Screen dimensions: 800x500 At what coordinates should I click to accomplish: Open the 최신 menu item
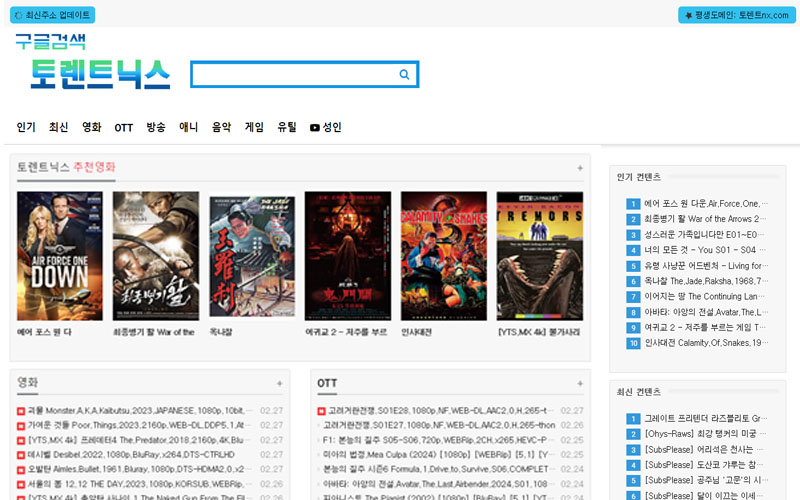tap(59, 127)
